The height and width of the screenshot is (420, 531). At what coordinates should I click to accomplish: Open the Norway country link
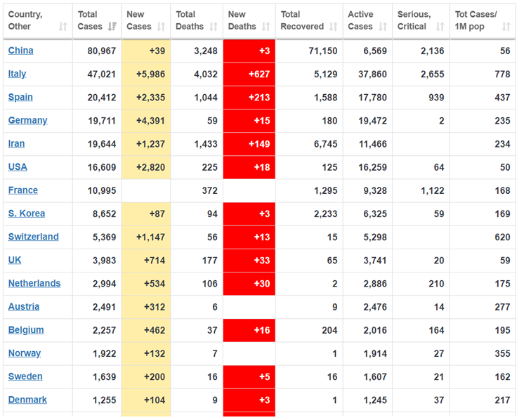click(x=25, y=353)
